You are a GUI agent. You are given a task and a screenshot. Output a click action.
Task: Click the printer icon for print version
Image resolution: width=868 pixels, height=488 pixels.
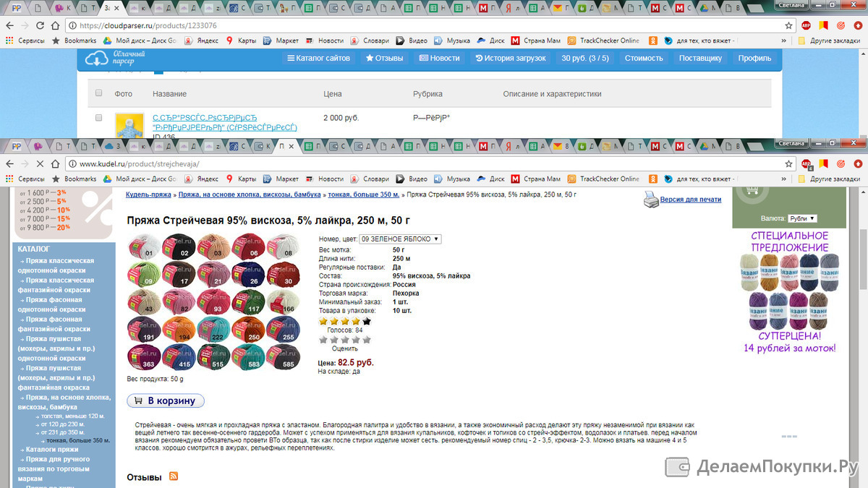[x=650, y=200]
